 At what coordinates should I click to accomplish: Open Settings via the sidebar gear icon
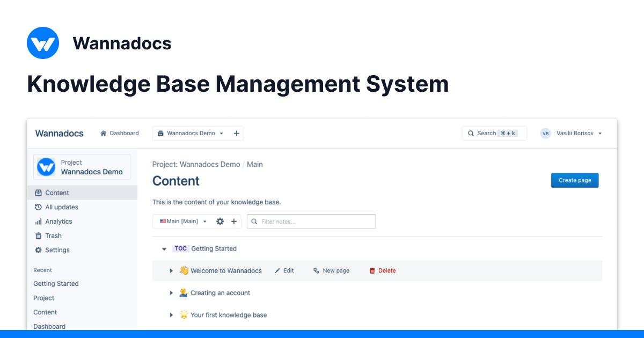point(38,250)
